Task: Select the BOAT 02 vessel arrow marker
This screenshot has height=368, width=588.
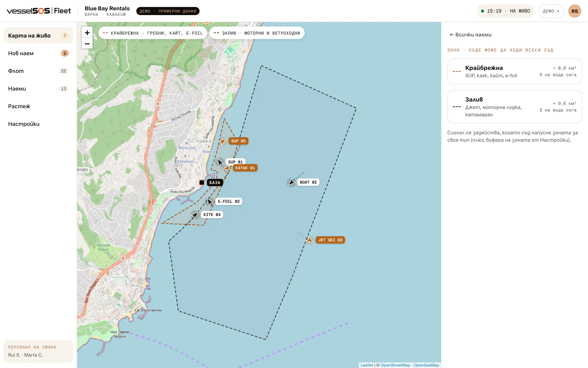Action: click(291, 182)
